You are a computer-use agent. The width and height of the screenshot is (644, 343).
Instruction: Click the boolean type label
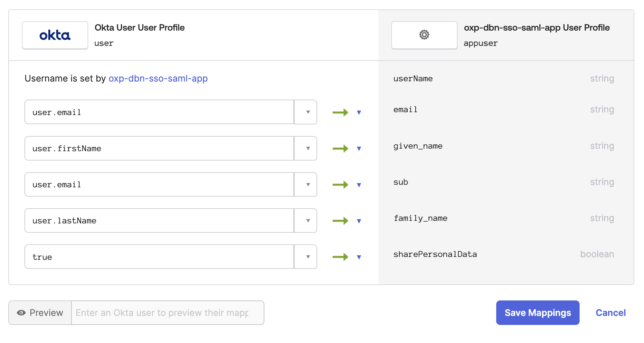[597, 254]
